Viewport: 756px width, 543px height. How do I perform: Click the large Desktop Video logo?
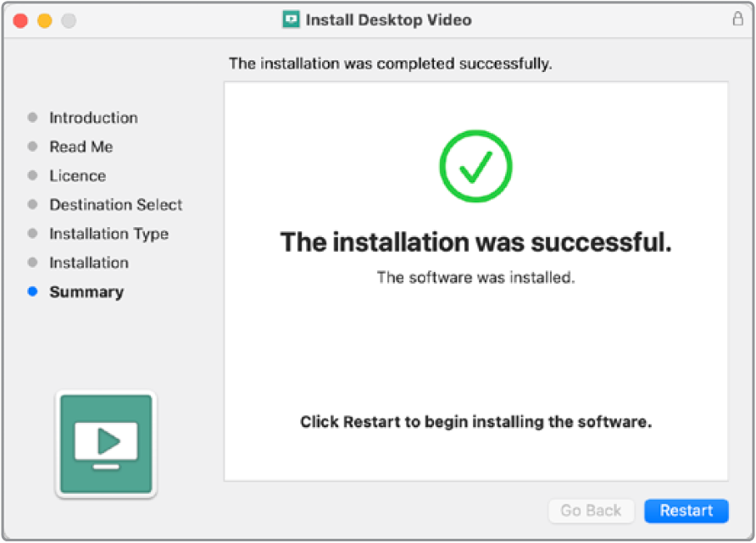pyautogui.click(x=106, y=443)
